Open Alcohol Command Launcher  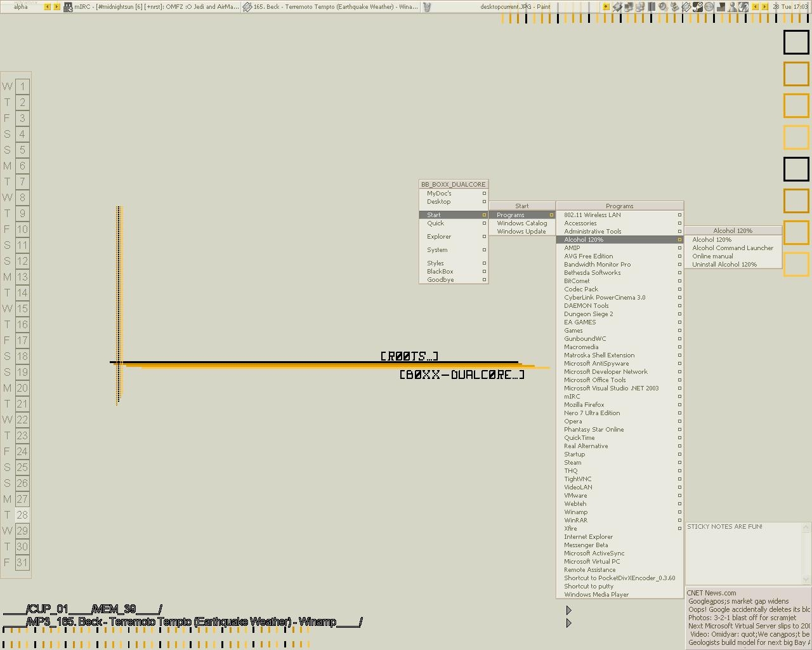pyautogui.click(x=733, y=248)
